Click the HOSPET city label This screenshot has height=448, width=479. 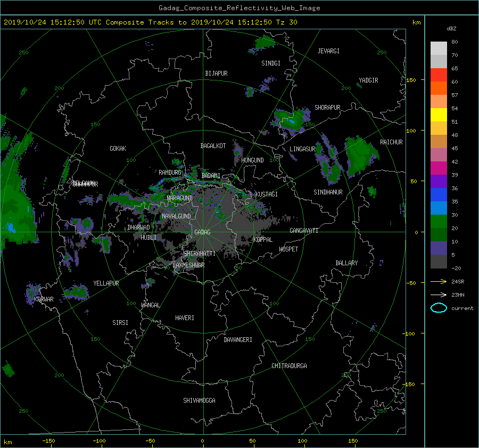288,249
